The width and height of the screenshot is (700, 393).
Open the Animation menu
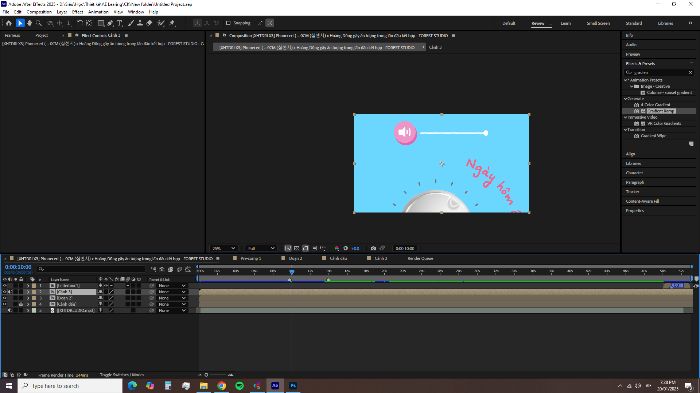click(x=98, y=12)
